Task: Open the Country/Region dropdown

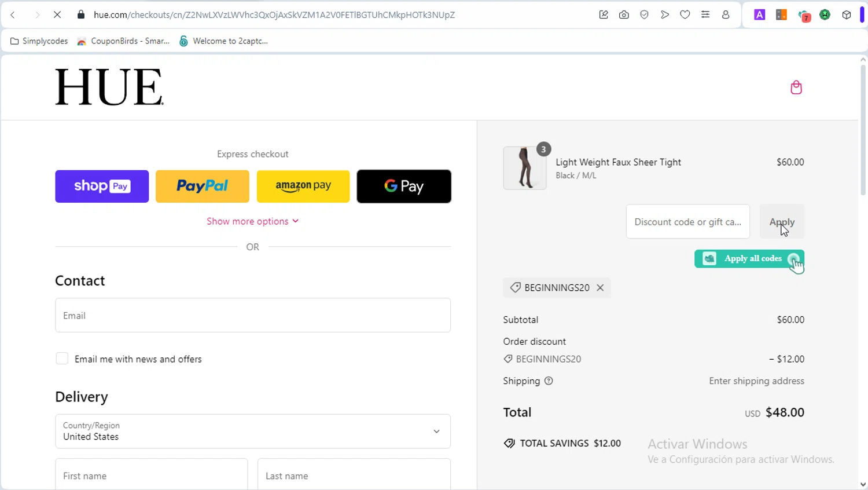Action: (x=253, y=431)
